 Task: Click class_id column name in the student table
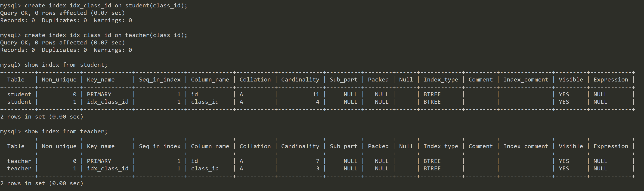click(x=205, y=102)
